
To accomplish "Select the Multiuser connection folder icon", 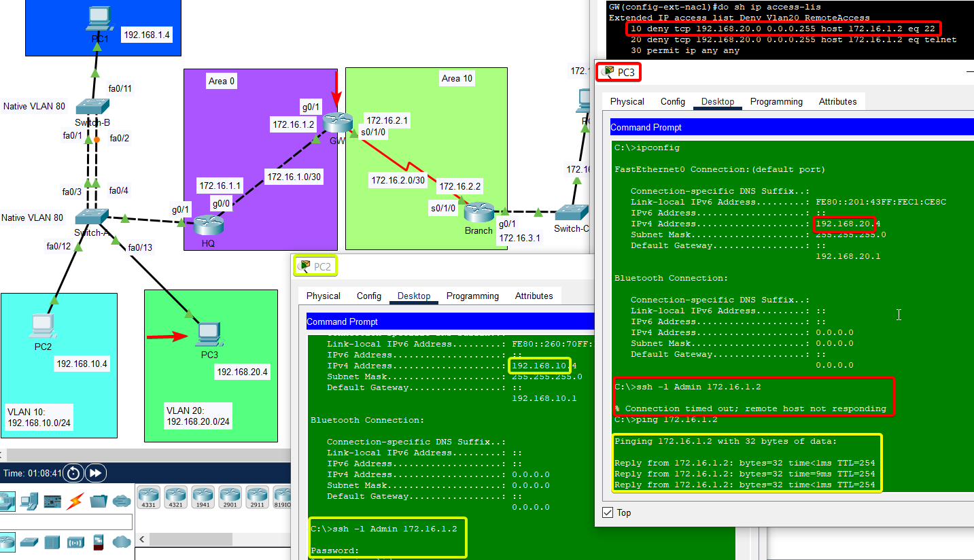I will click(98, 500).
